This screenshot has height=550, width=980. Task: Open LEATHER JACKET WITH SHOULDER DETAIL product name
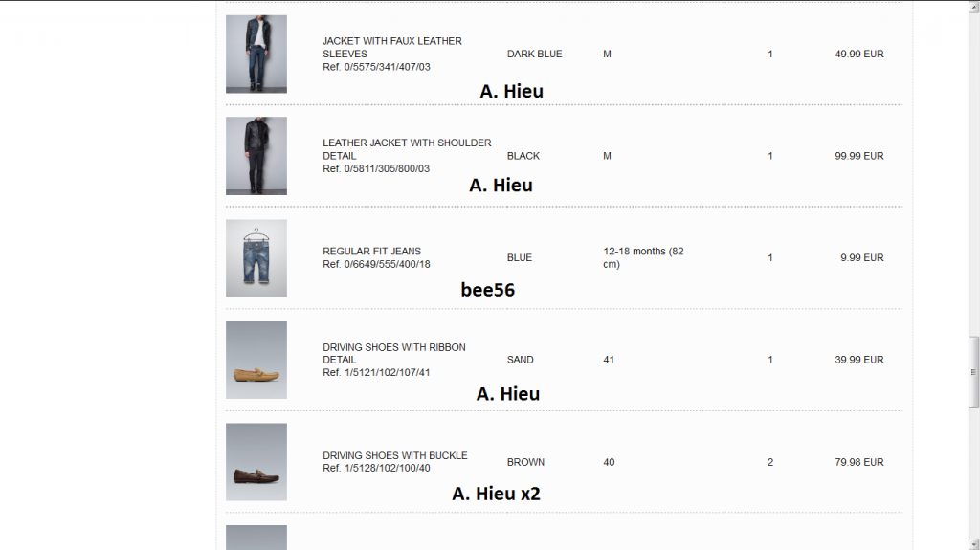[x=407, y=148]
